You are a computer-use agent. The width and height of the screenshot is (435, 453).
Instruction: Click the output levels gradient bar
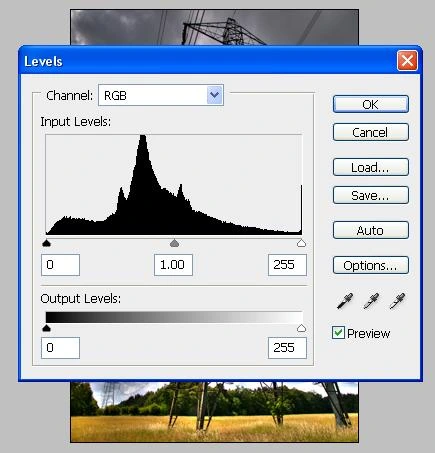[174, 317]
